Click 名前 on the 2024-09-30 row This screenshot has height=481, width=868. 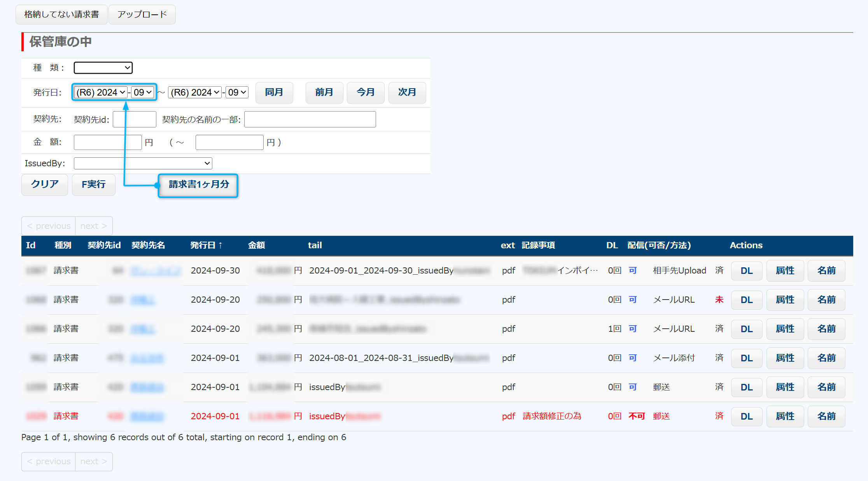[x=826, y=271]
